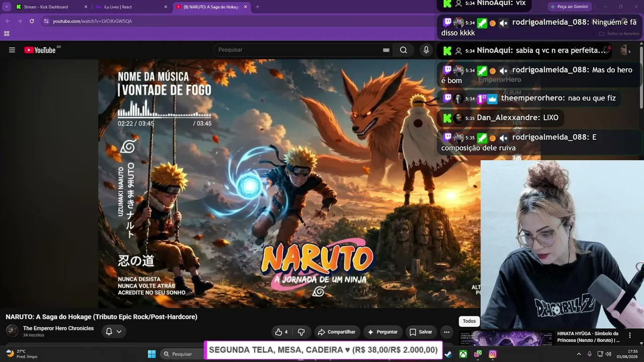Screen dimensions: 644x362
Task: Open the YouTube guide hamburger menu
Action: click(x=12, y=50)
